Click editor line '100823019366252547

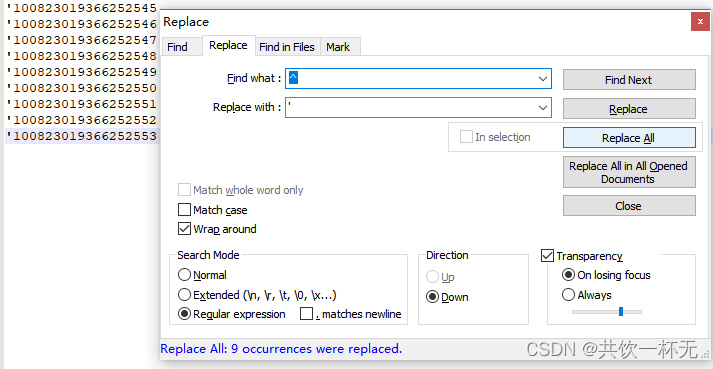pyautogui.click(x=81, y=40)
